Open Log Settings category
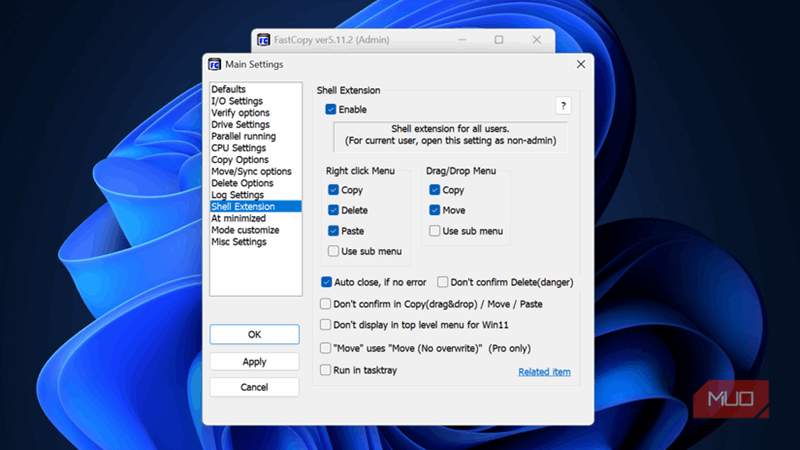Screen dimensions: 800x450 [x=256, y=195]
